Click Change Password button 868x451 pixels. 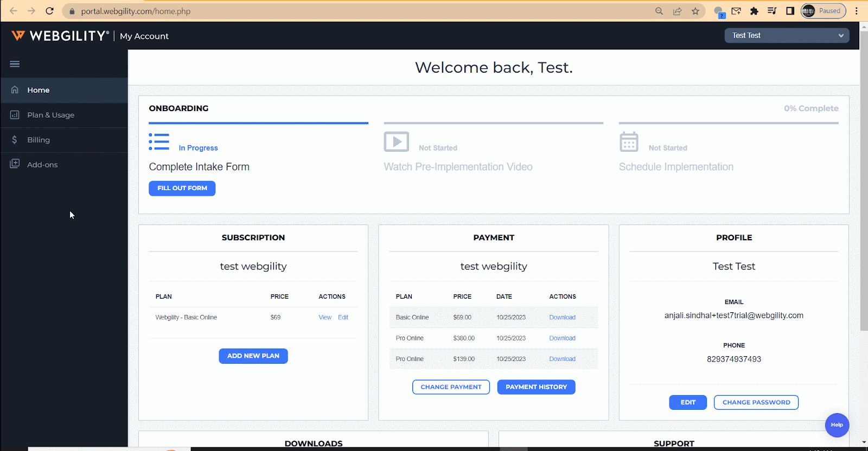click(x=756, y=402)
